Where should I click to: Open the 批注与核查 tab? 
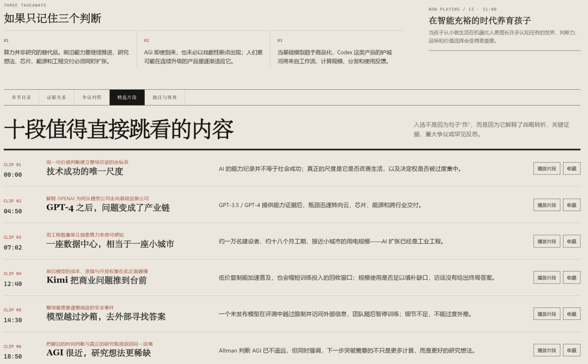click(x=164, y=97)
